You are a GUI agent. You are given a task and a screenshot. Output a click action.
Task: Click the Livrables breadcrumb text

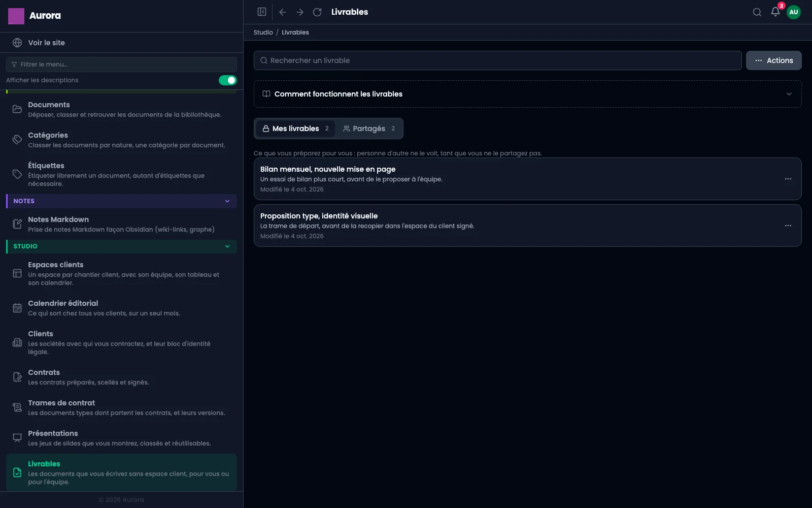click(x=295, y=33)
